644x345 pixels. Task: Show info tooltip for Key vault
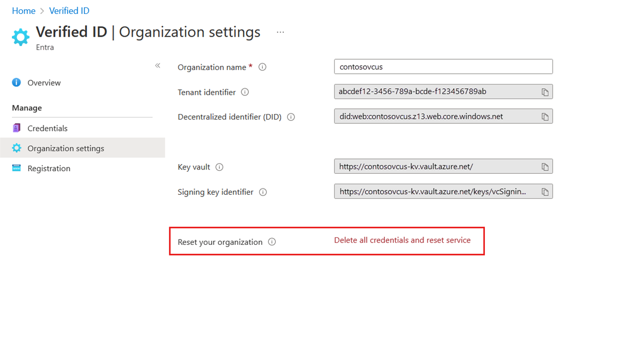click(219, 167)
